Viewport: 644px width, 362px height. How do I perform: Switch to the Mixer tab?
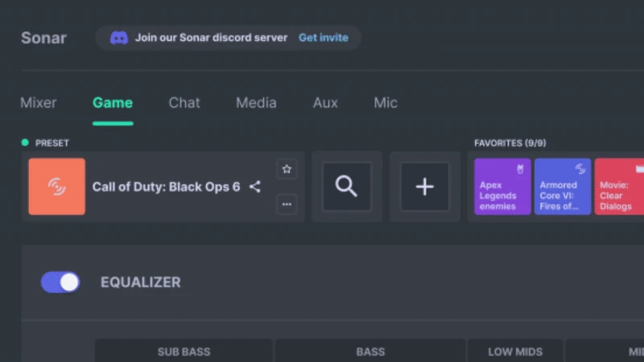pos(39,103)
